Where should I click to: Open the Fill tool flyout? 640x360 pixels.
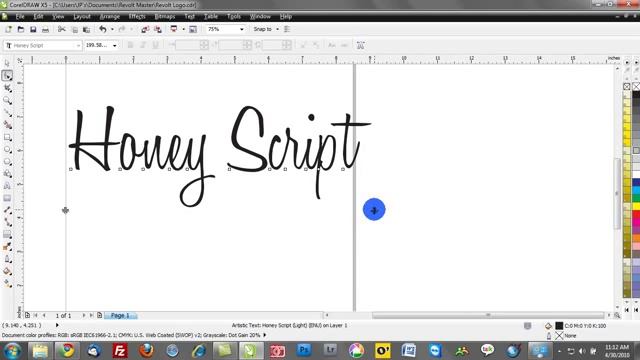pyautogui.click(x=7, y=271)
